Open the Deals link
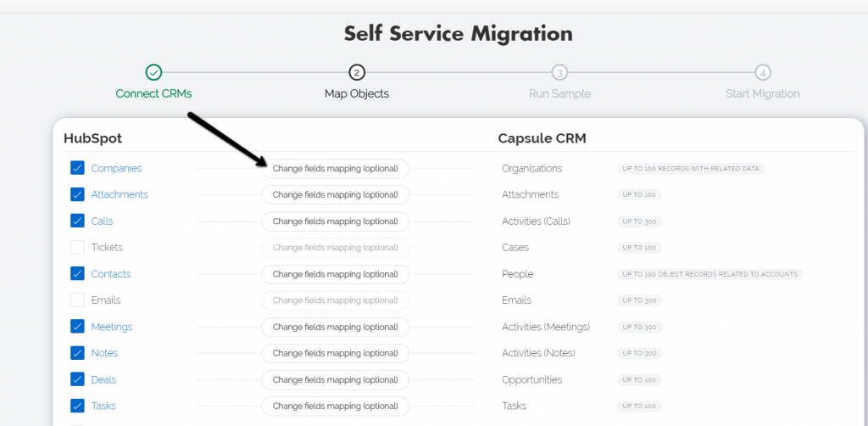The width and height of the screenshot is (868, 426). pos(103,379)
